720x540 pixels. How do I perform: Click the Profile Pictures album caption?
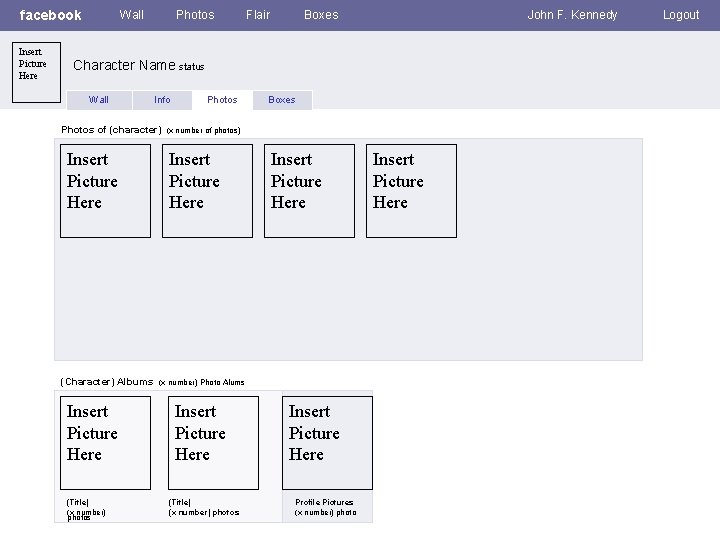click(324, 502)
